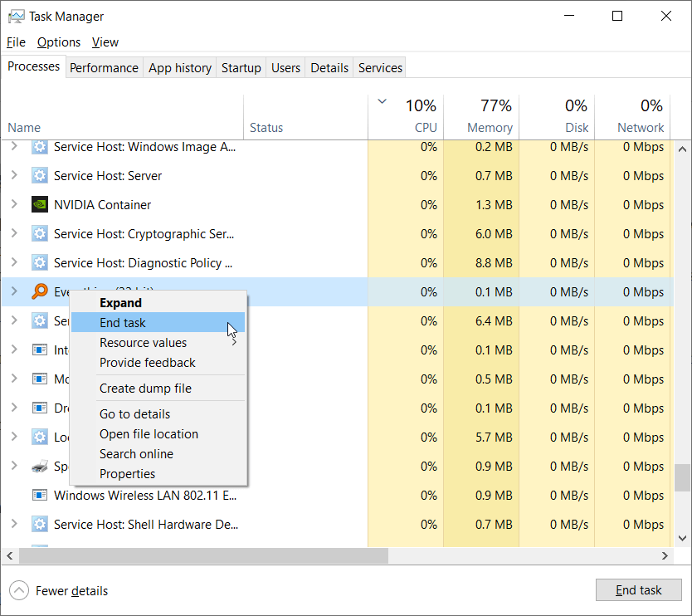692x616 pixels.
Task: Click the Cryptographic Services gear icon
Action: 40,233
